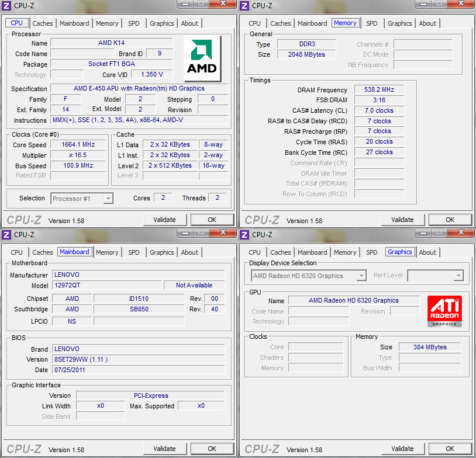Open the About tab in the Graphics window
The height and width of the screenshot is (458, 476).
(427, 252)
